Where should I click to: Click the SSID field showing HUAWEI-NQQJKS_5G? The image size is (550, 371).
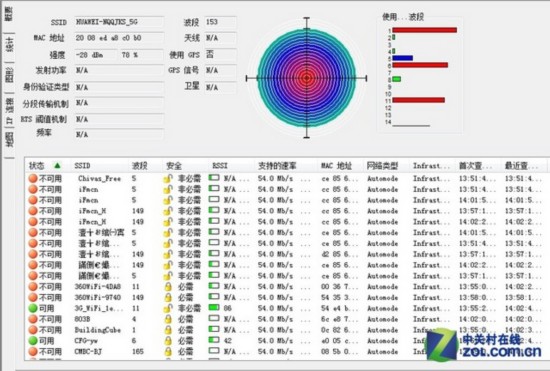click(x=119, y=22)
